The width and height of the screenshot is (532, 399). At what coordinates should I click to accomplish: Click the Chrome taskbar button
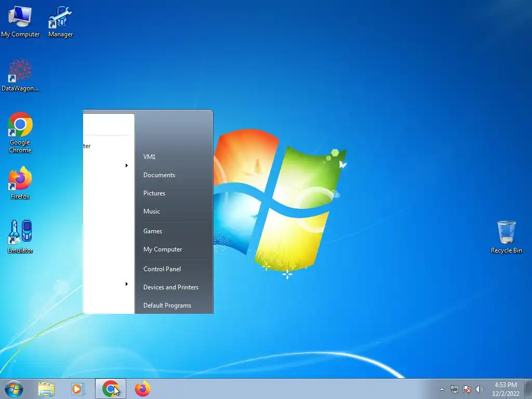tap(111, 389)
